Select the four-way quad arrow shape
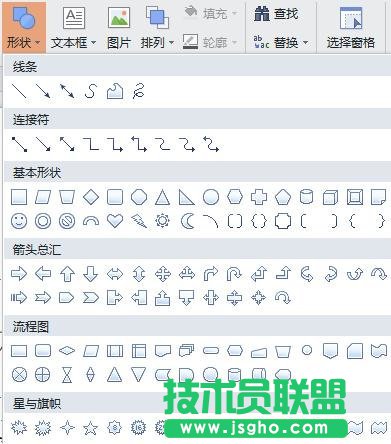391x444 pixels. pos(163,274)
